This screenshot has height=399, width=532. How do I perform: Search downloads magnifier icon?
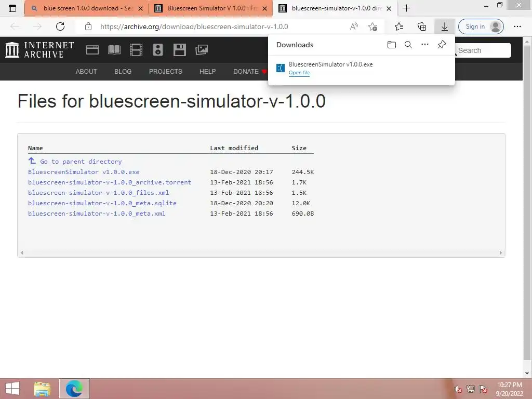tap(408, 45)
